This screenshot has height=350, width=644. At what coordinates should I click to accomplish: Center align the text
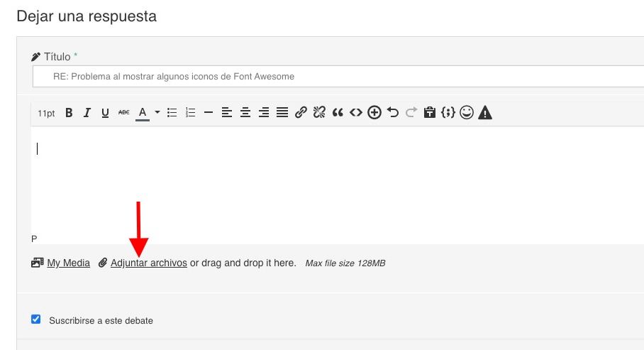(x=245, y=112)
